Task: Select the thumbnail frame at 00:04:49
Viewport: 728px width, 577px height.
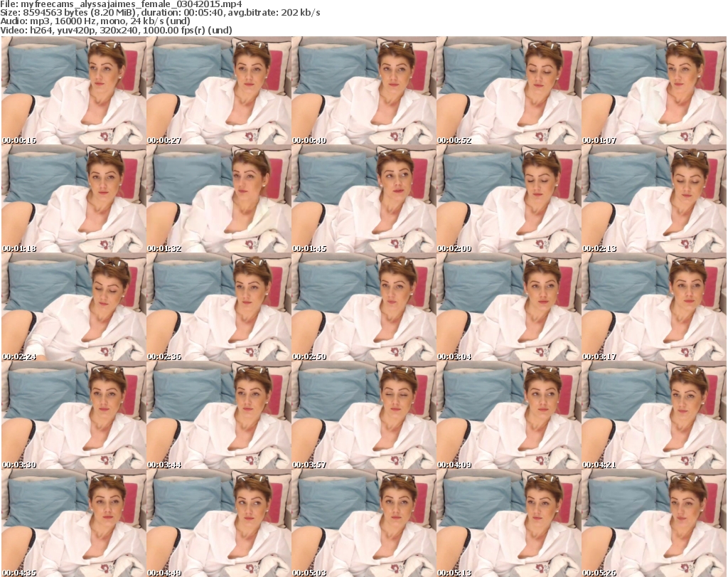Action: 219,523
